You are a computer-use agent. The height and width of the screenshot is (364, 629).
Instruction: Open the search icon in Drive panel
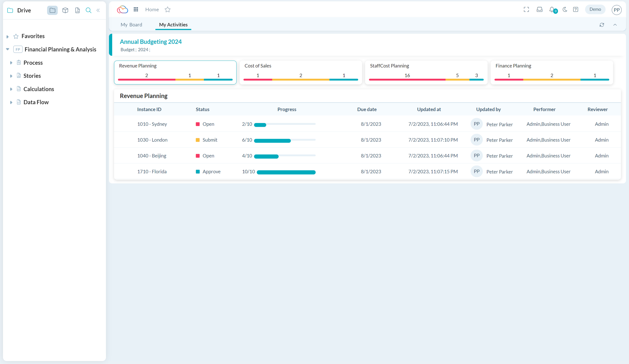click(88, 10)
